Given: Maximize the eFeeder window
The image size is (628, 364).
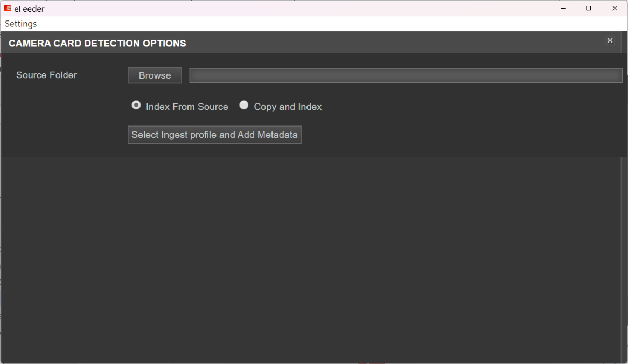Looking at the screenshot, I should 589,9.
